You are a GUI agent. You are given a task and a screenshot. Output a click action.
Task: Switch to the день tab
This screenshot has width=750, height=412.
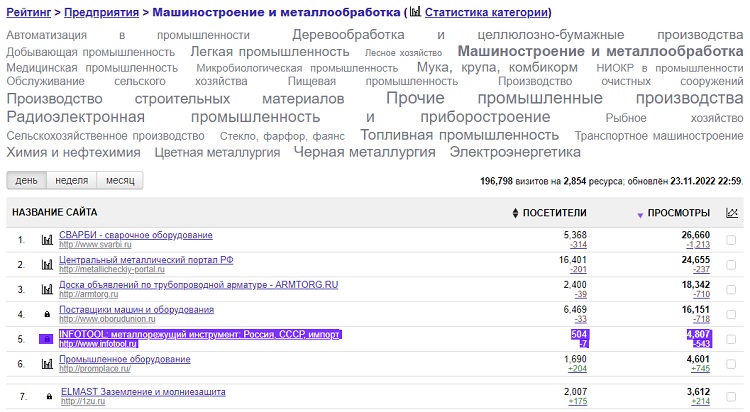pos(26,180)
